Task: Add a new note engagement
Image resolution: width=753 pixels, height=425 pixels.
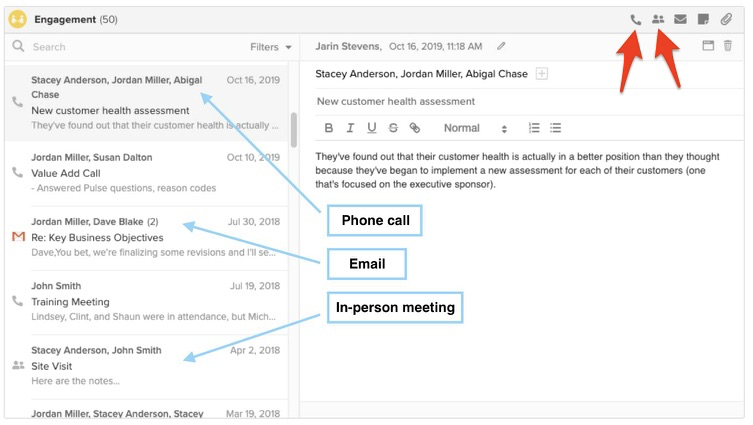Action: click(703, 19)
